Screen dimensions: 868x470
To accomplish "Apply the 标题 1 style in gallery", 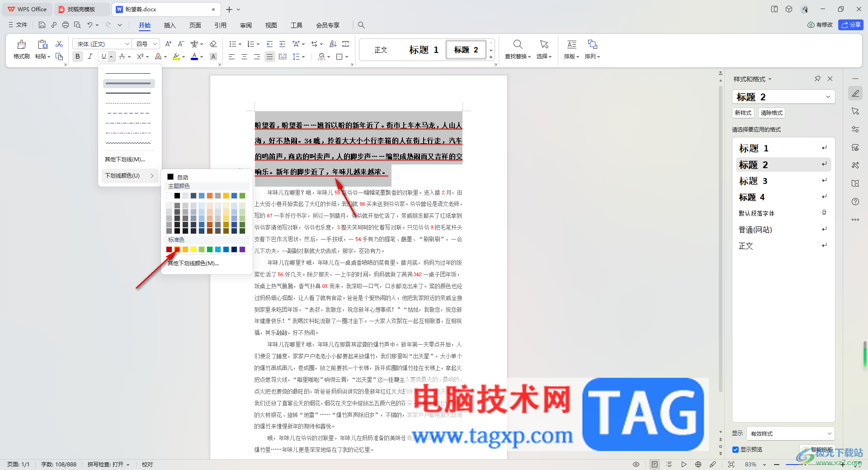I will coord(424,50).
